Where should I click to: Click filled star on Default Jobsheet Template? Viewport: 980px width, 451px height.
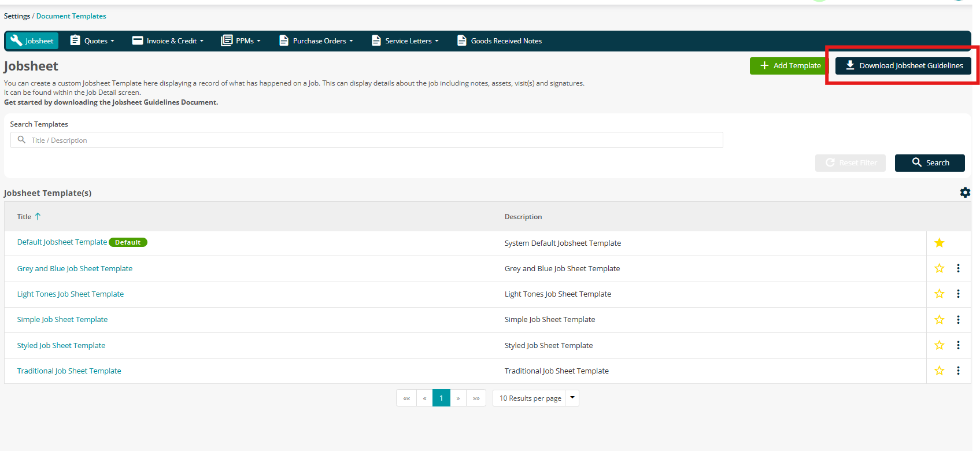940,243
